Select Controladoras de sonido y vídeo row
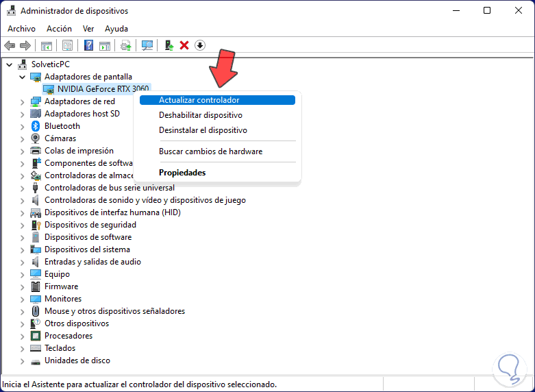 (145, 200)
